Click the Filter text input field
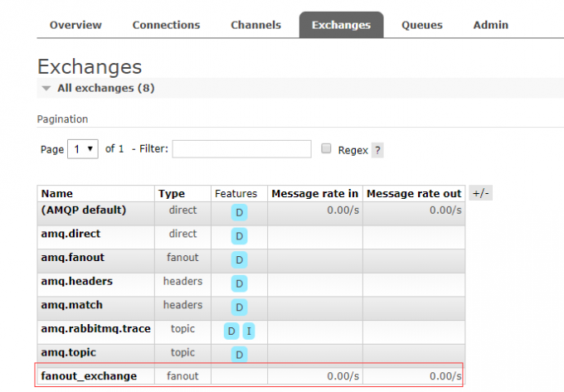The width and height of the screenshot is (564, 392). point(241,149)
